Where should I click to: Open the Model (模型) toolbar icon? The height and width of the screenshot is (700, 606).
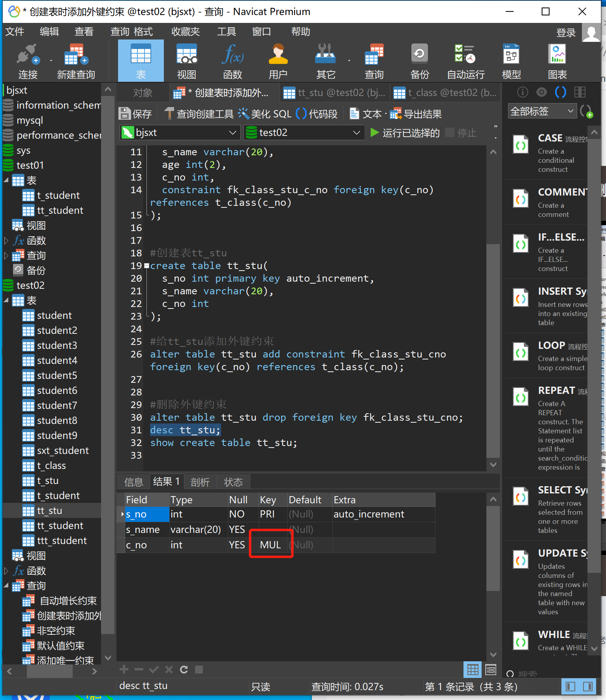(x=511, y=61)
